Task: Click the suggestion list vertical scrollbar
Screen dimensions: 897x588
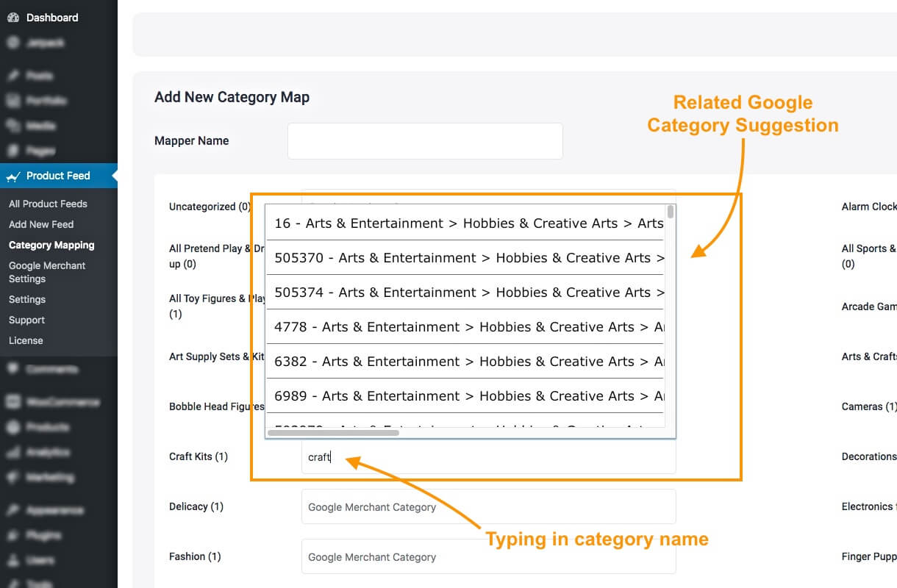Action: coord(671,212)
